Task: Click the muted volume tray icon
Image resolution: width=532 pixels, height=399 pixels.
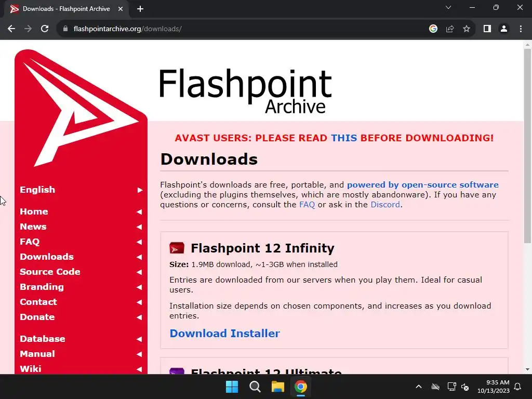Action: tap(465, 387)
